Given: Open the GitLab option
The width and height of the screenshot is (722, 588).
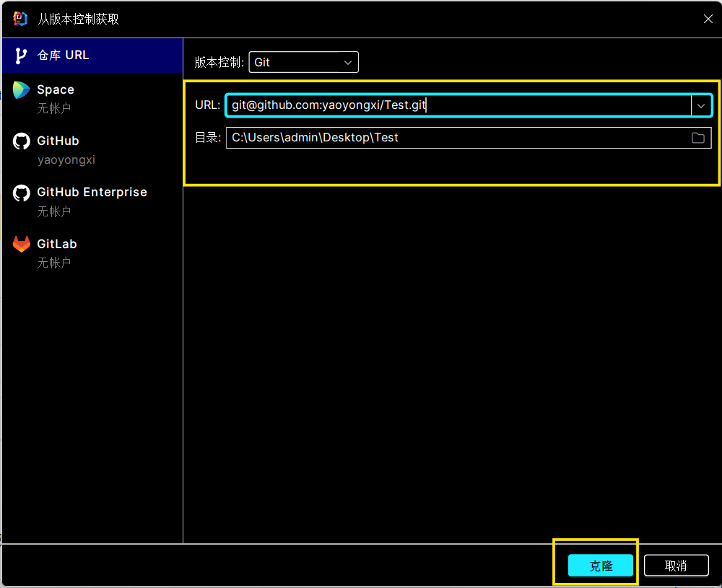Looking at the screenshot, I should pos(92,253).
